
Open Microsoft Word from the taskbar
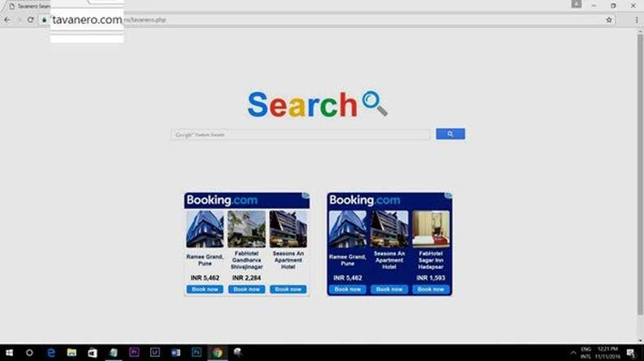point(176,353)
